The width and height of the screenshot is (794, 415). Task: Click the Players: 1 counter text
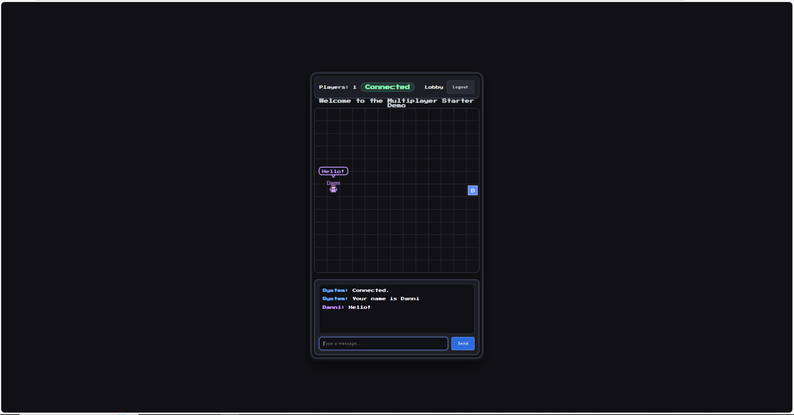(338, 87)
